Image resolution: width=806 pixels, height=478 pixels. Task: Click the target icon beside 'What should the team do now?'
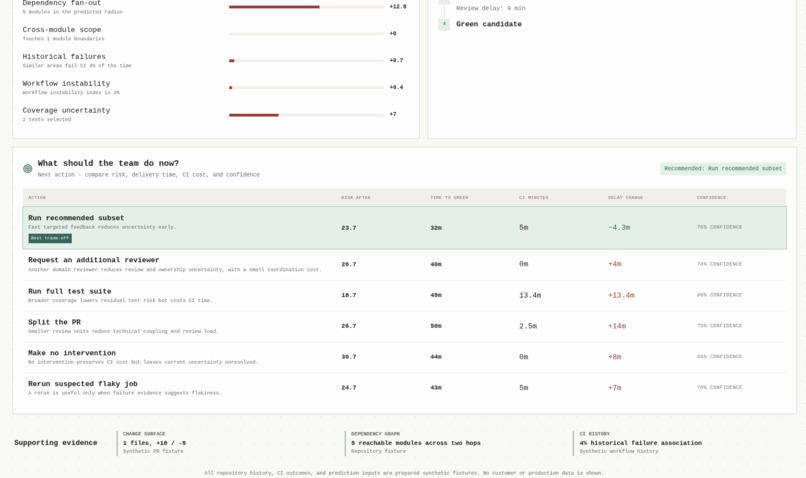pos(28,169)
